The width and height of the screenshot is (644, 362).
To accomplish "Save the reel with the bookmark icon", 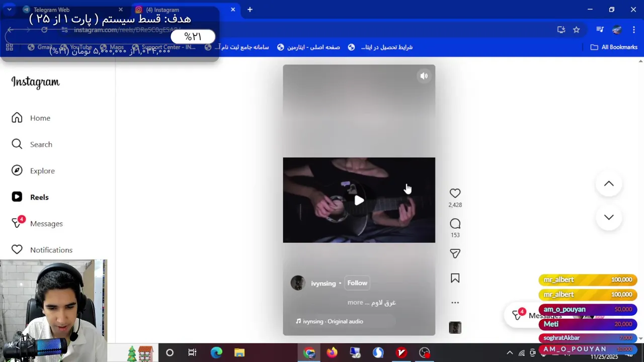I will pos(455,278).
